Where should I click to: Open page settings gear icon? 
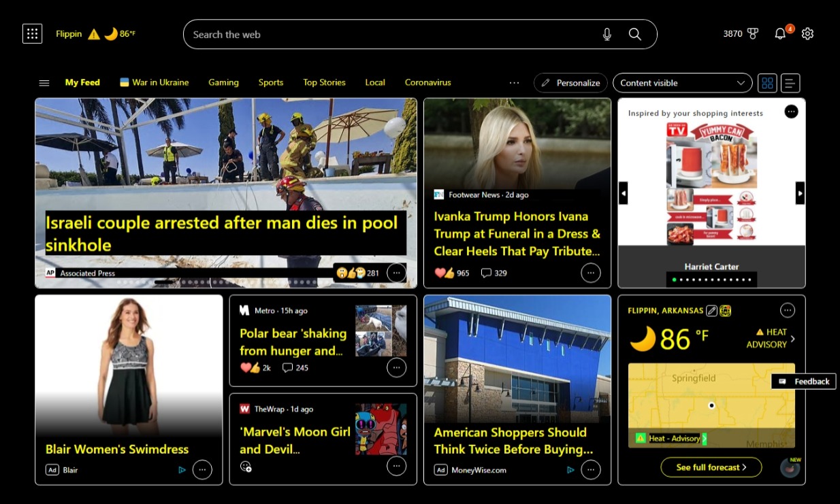tap(807, 34)
